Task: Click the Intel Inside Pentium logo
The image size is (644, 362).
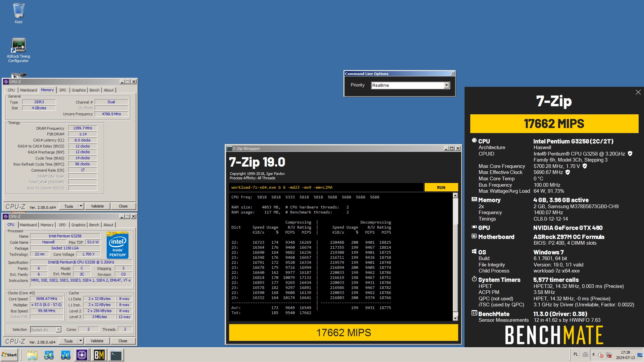Action: [117, 244]
